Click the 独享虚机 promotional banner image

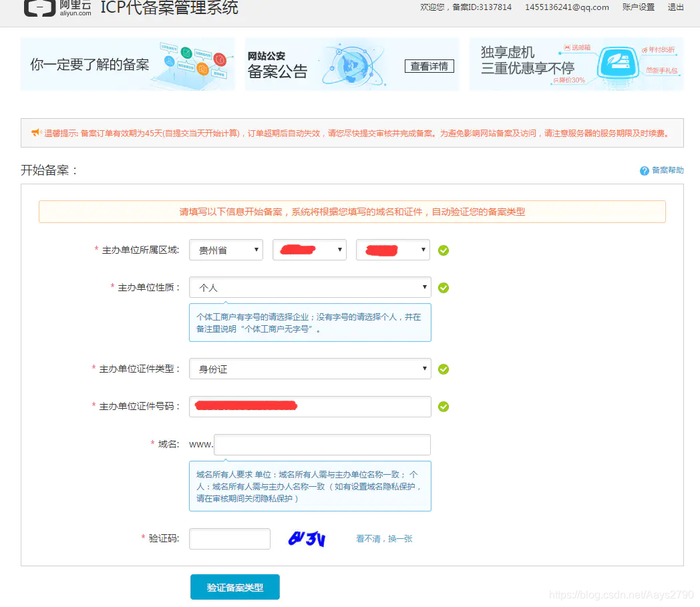click(x=576, y=64)
